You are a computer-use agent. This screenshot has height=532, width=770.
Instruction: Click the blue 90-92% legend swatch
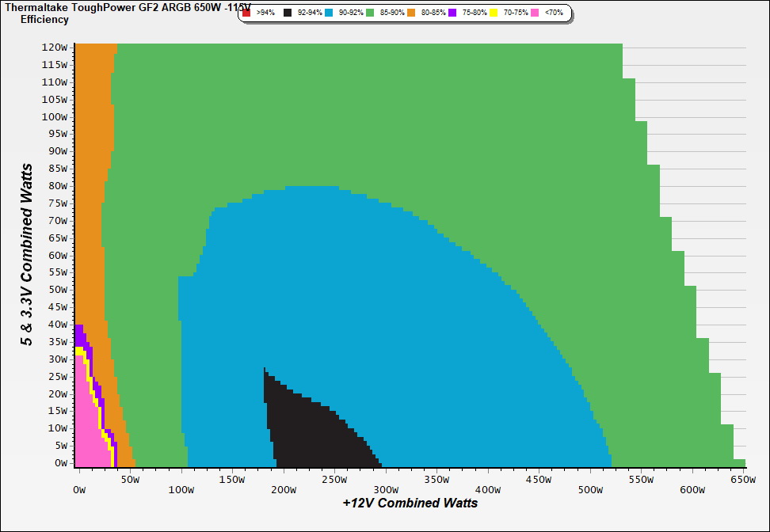pyautogui.click(x=328, y=13)
